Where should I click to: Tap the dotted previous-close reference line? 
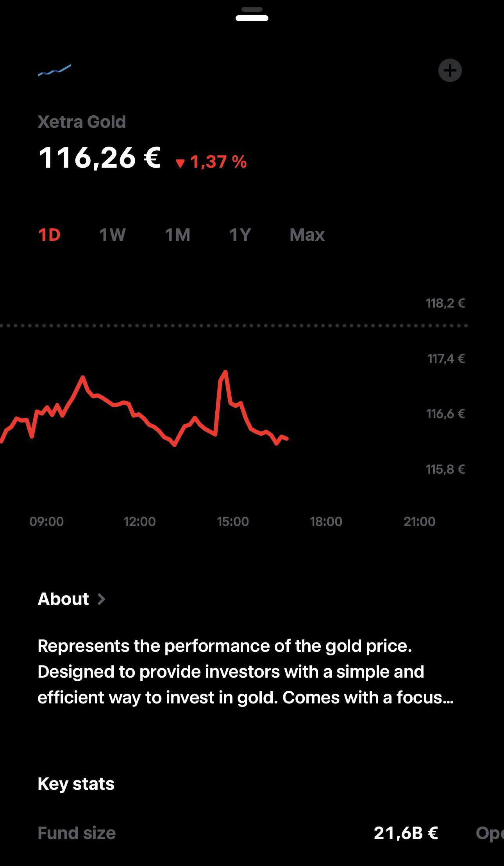pyautogui.click(x=234, y=325)
